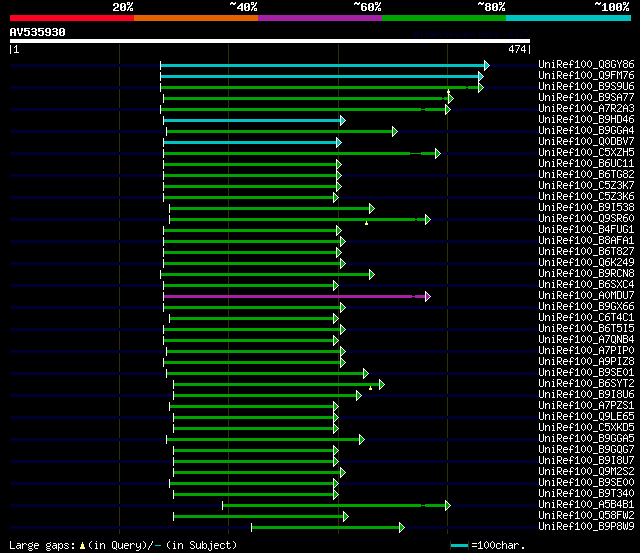The image size is (640, 553).
Task: Click the UniRef100_B9P8W9 label
Action: (x=586, y=527)
